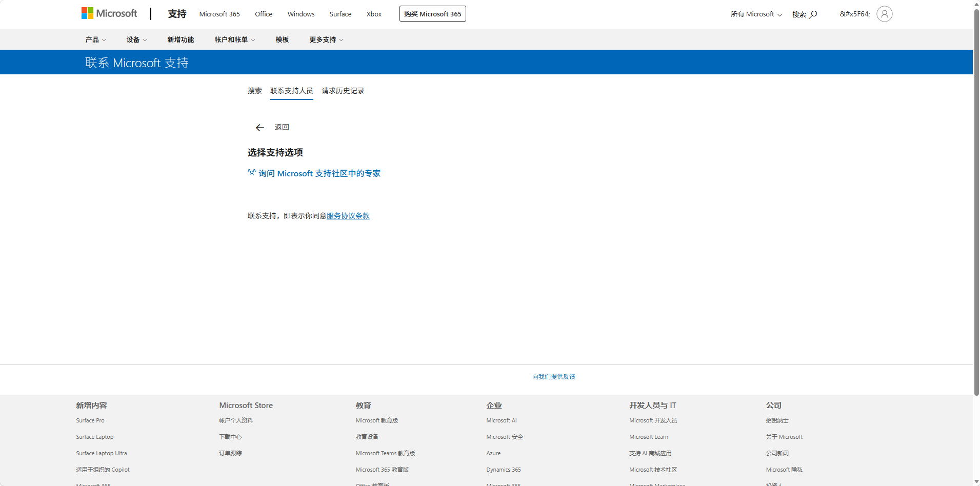Expand the 产品 menu
The height and width of the screenshot is (486, 980).
(96, 39)
